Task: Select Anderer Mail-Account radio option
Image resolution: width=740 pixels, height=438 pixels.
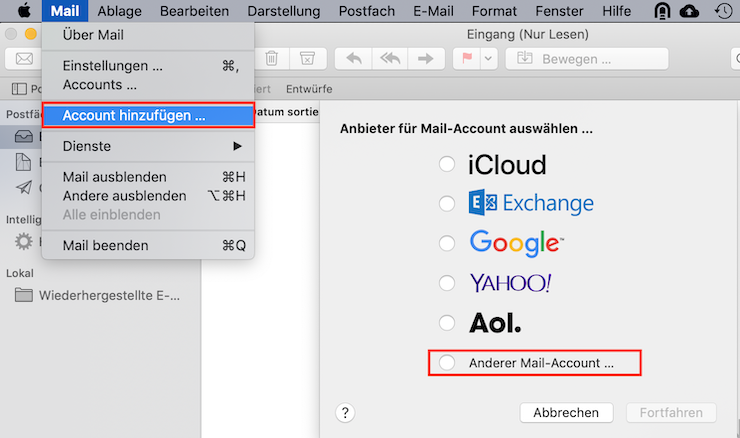Action: 447,362
